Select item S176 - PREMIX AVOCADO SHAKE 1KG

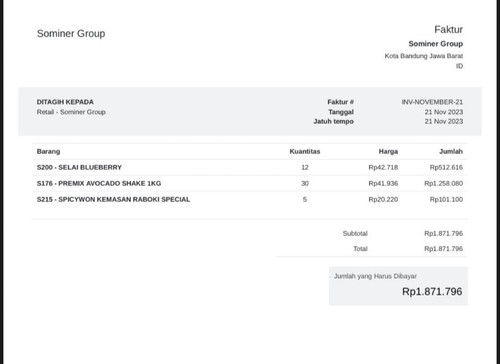click(x=99, y=183)
